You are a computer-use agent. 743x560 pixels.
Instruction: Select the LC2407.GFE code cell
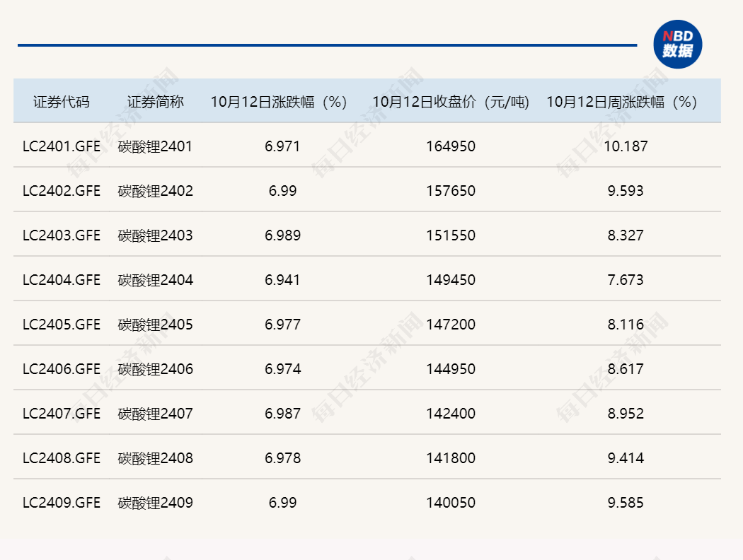click(62, 414)
